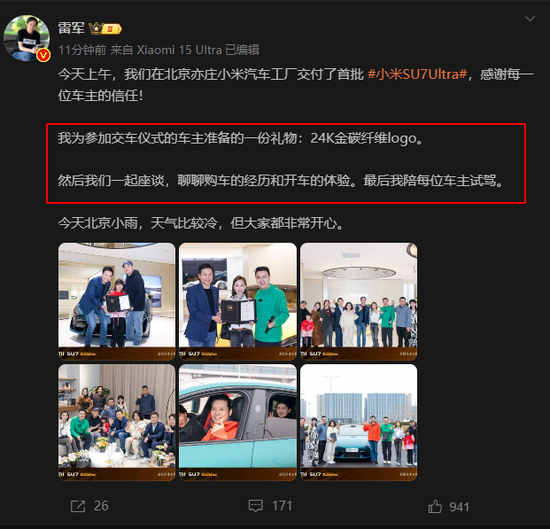Click the 26 repost count
Screen dimensions: 550x529
[x=101, y=506]
